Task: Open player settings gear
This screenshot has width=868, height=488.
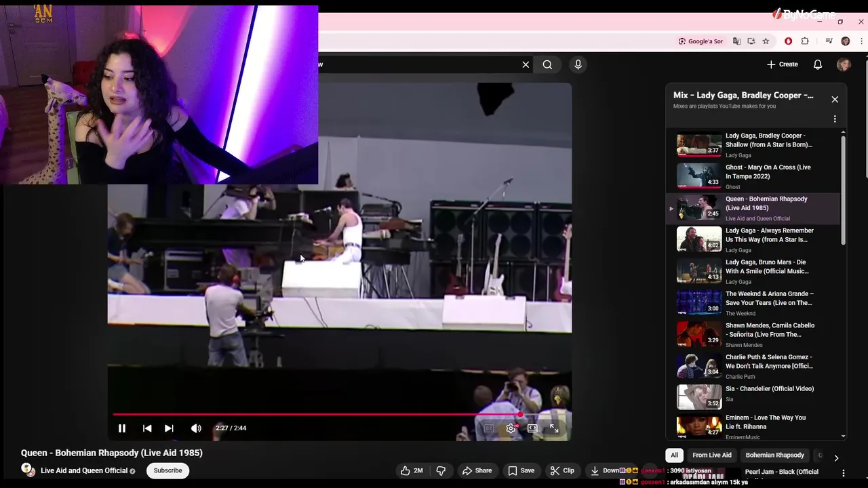Action: [511, 428]
